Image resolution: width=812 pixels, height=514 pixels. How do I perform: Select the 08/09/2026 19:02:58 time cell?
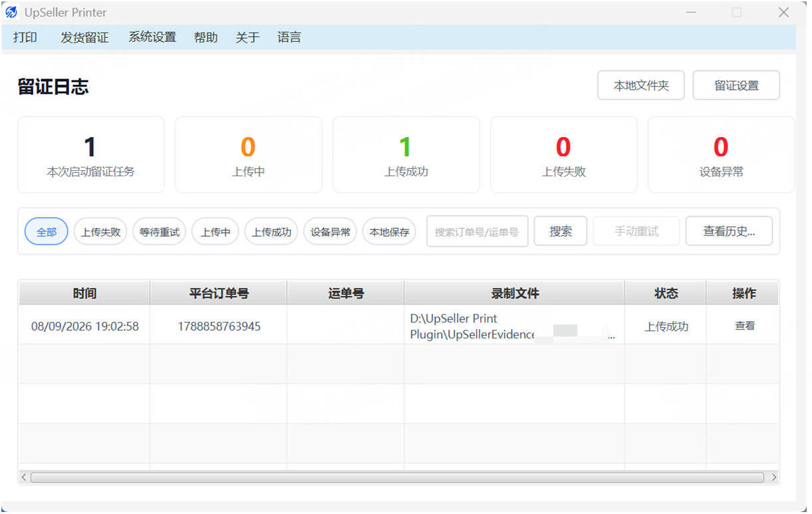(x=84, y=326)
